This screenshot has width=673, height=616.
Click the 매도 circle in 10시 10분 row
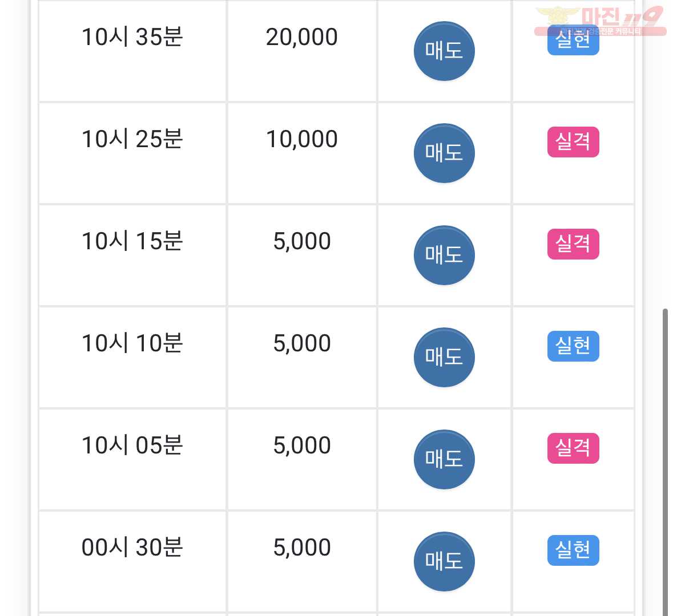point(444,357)
